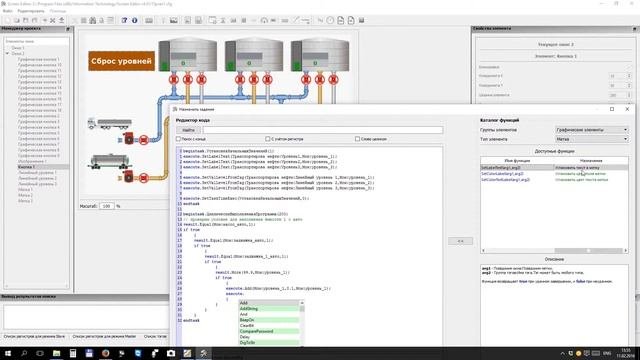Check the 'Слово целиком' checkbox

coord(358,139)
